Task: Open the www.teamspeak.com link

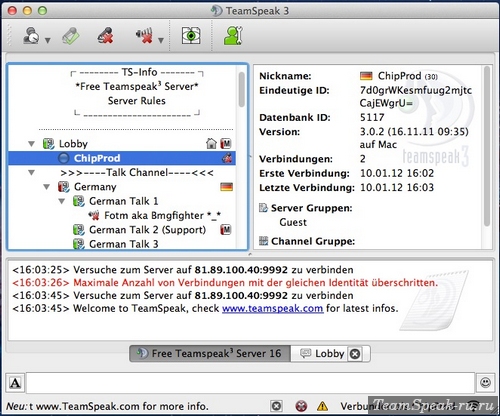Action: (273, 308)
